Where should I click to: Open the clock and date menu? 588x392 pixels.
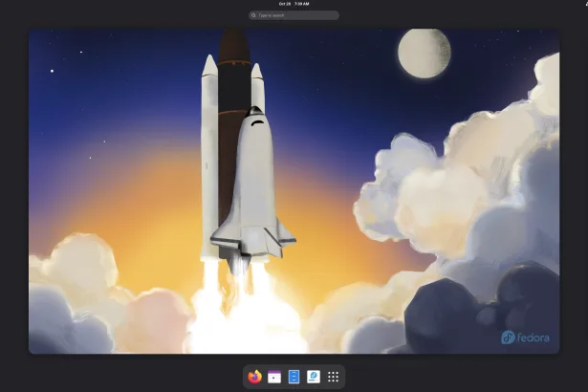click(x=294, y=4)
